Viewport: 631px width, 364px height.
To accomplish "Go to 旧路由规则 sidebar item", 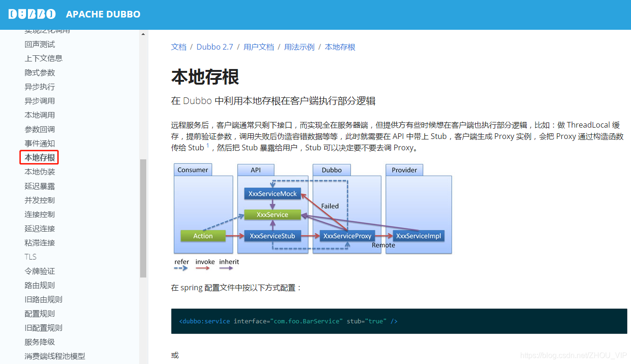I will [x=44, y=299].
